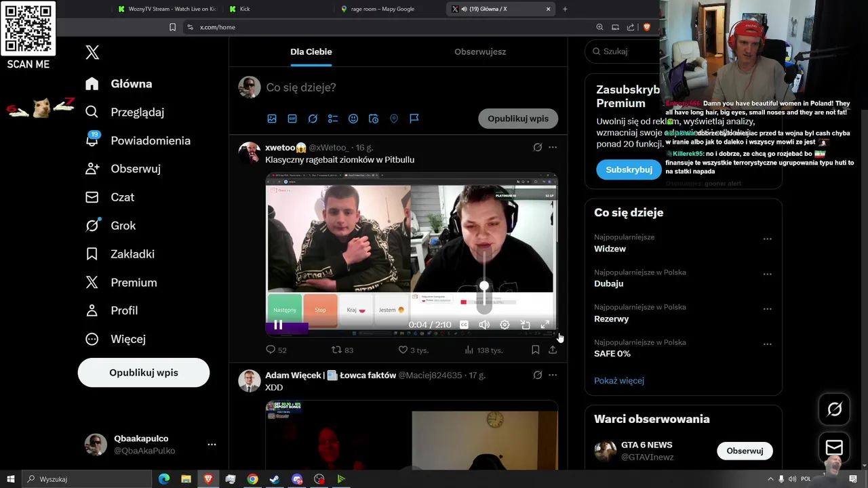
Task: Open more options on Adam Więcek post
Action: point(553,375)
